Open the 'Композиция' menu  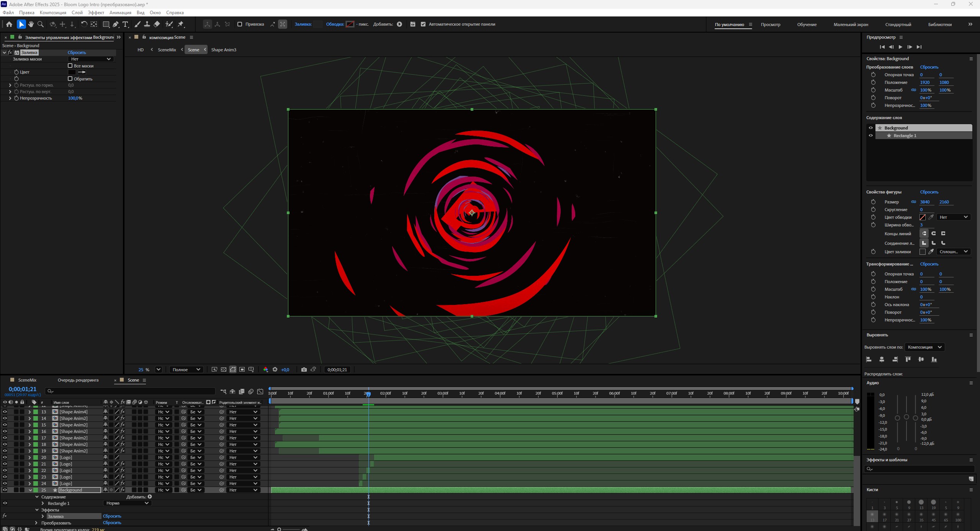coord(53,13)
